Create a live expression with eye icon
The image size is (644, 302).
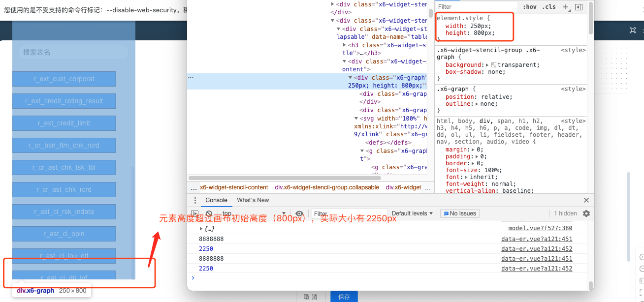299,213
